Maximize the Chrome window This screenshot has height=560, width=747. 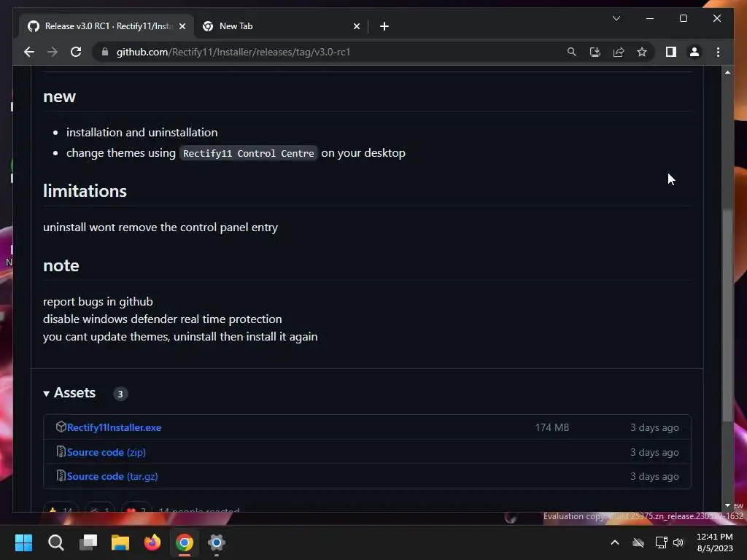coord(683,18)
